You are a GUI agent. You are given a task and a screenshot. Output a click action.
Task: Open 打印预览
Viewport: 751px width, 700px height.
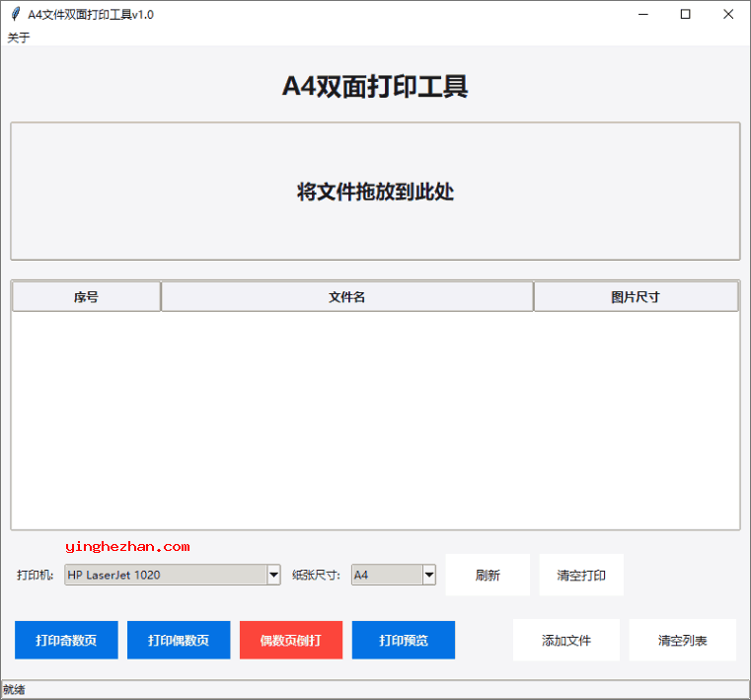point(404,640)
